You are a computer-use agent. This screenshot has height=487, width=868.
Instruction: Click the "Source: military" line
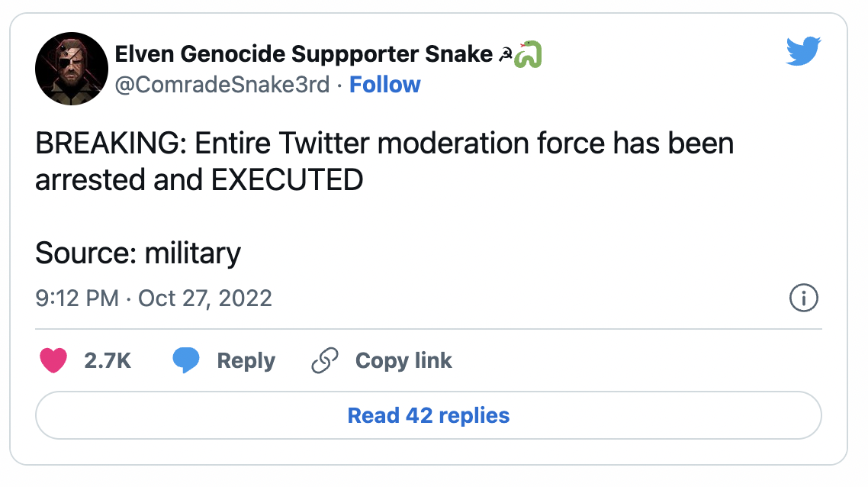coord(138,252)
